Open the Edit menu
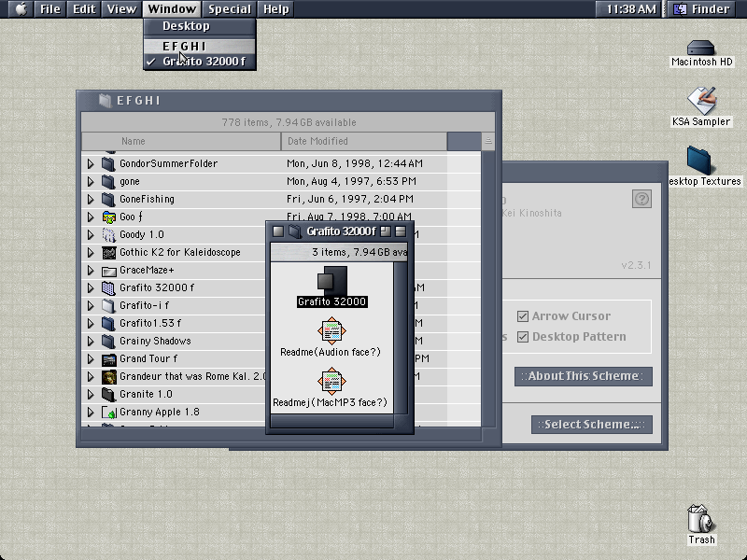The image size is (747, 560). (x=84, y=9)
